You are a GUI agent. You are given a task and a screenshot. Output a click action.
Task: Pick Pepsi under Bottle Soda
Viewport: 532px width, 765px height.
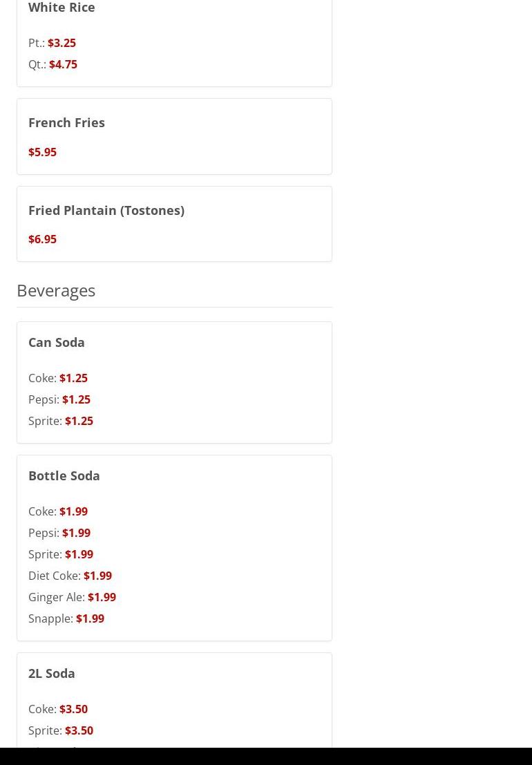[x=59, y=533]
